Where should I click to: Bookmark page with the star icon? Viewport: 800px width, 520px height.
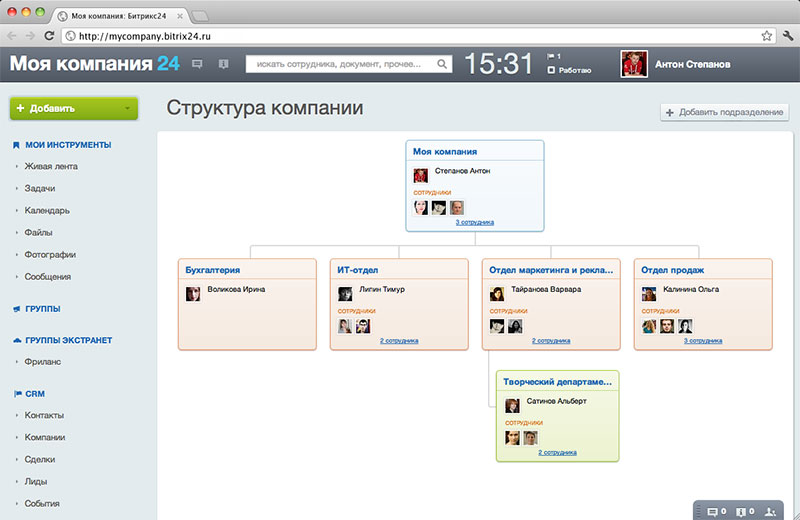[x=766, y=36]
